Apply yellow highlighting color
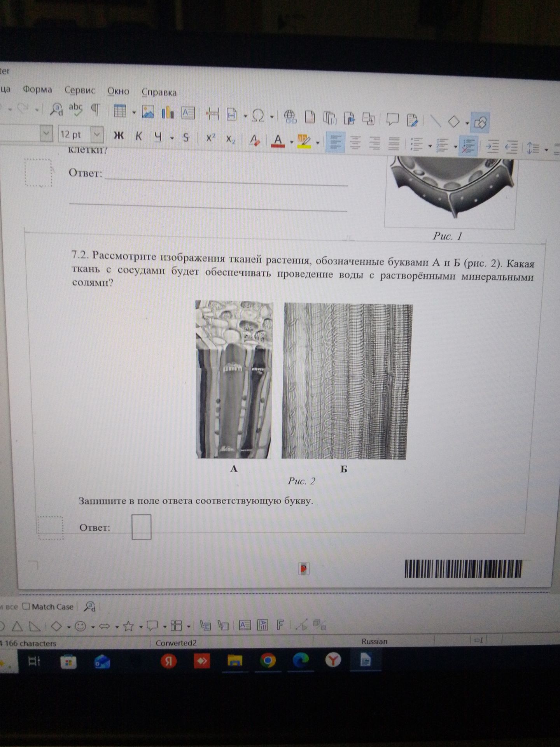This screenshot has width=560, height=747. point(304,141)
